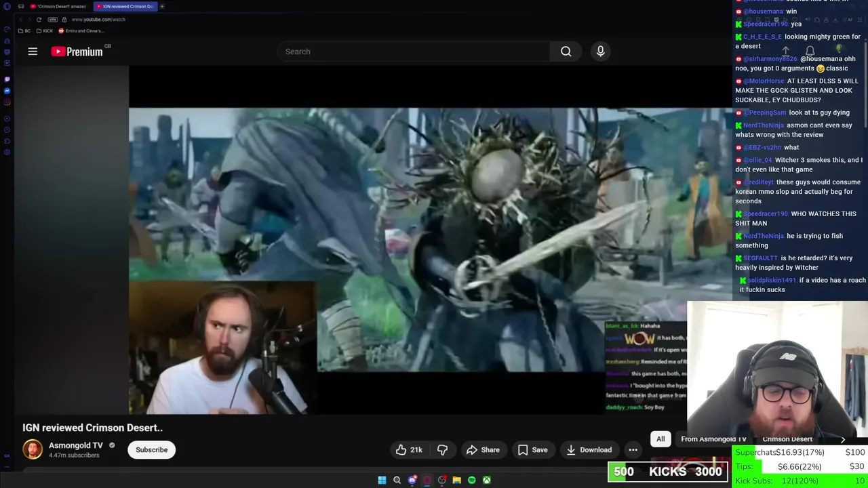Dislike the video with thumbs-down
The image size is (868, 488).
pyautogui.click(x=442, y=450)
